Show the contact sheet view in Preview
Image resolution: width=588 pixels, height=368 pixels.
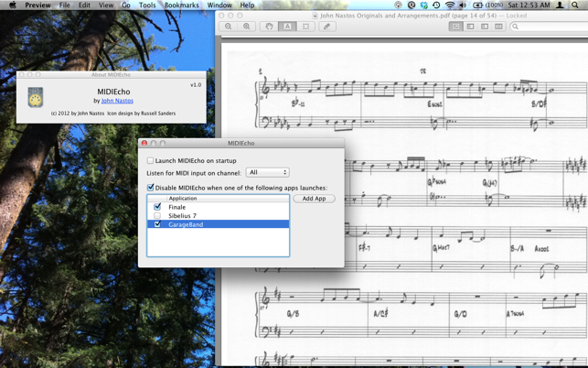pos(498,27)
